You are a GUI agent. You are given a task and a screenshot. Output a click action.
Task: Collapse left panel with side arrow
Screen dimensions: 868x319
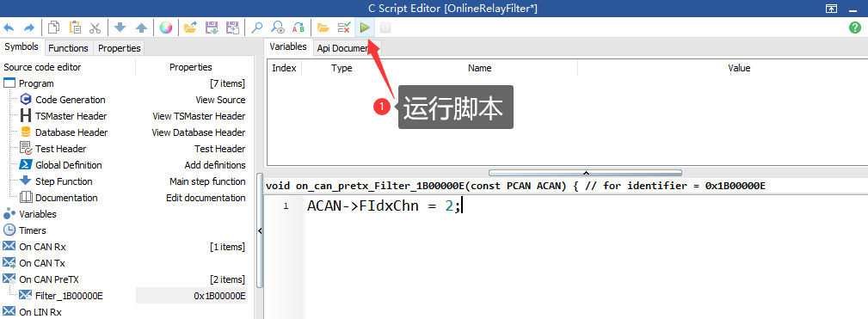tap(260, 231)
